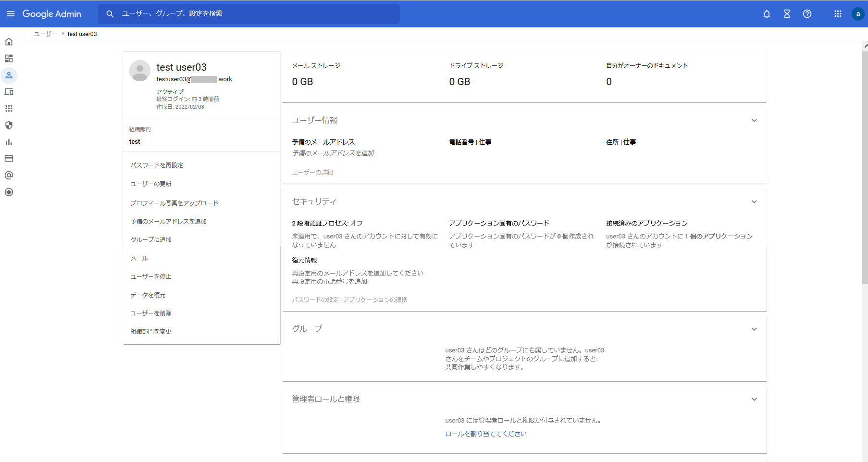The width and height of the screenshot is (868, 462).
Task: Open the account avatar menu
Action: [x=858, y=14]
